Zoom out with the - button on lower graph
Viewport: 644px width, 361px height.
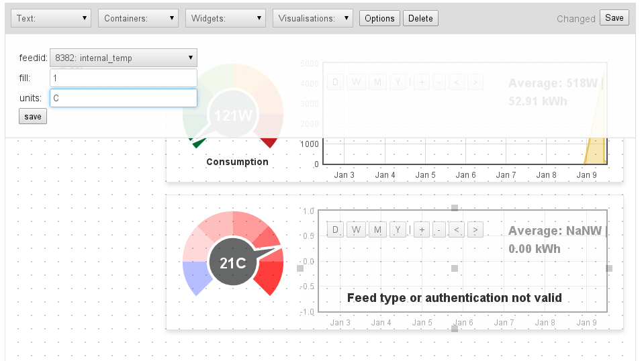[x=439, y=230]
